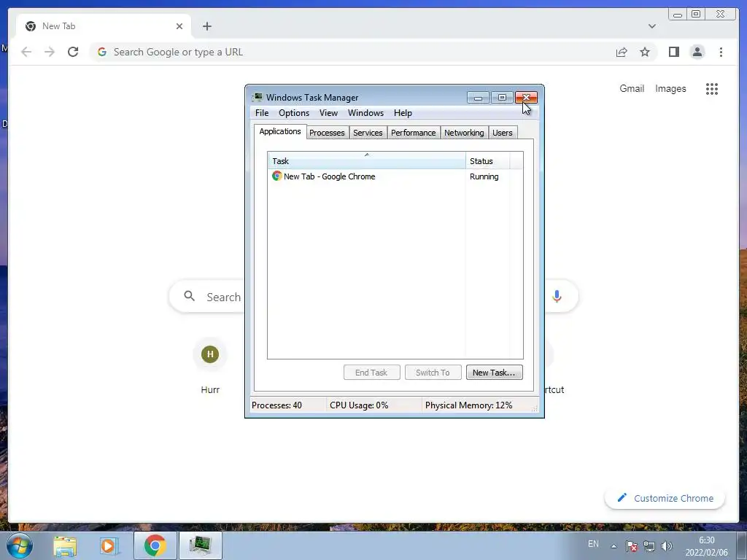Open the View menu in Task Manager
Viewport: 747px width, 560px height.
(328, 113)
